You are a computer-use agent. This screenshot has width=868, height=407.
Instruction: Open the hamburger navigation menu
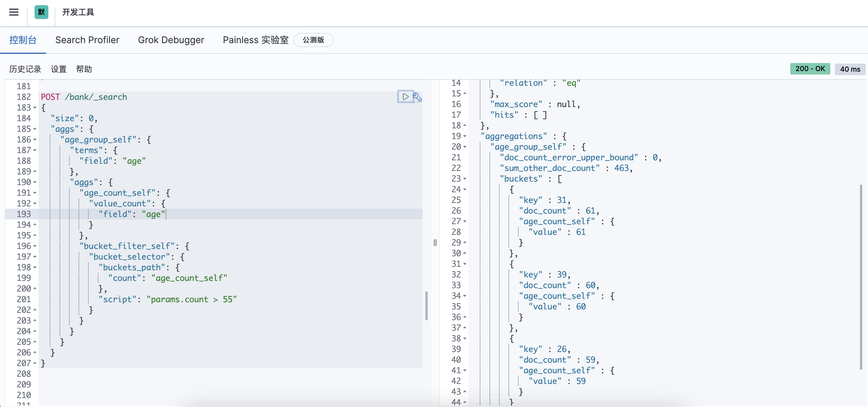click(x=14, y=12)
